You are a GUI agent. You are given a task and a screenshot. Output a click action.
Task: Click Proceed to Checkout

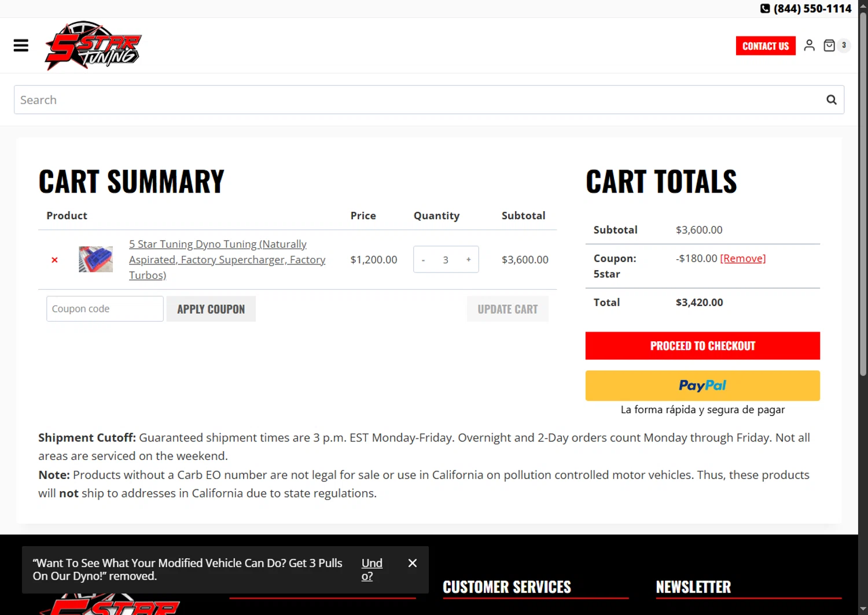[703, 345]
